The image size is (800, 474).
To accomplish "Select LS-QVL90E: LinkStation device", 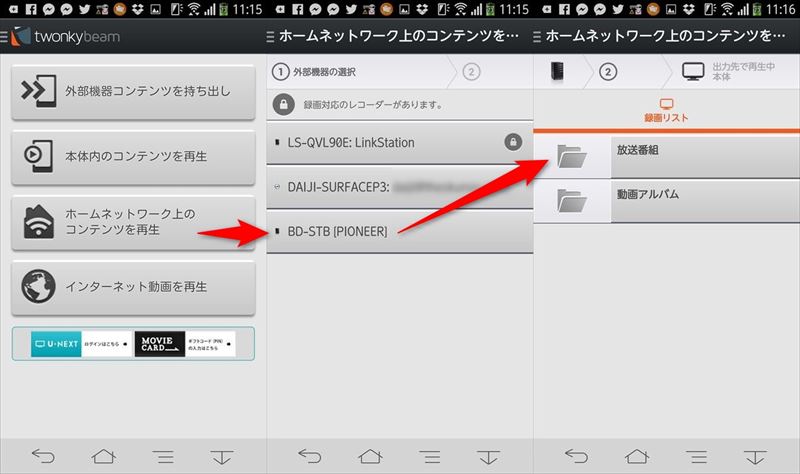I will tap(399, 143).
